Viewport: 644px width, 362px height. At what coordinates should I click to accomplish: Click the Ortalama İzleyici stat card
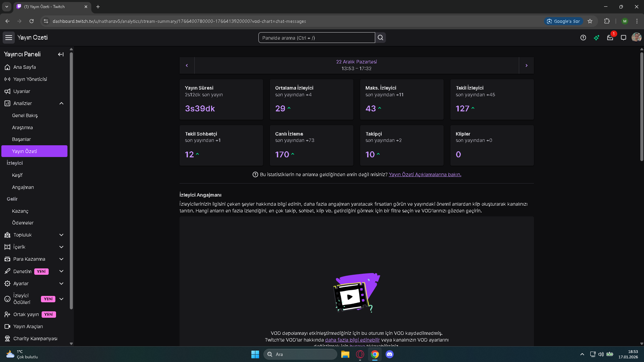[x=311, y=99]
